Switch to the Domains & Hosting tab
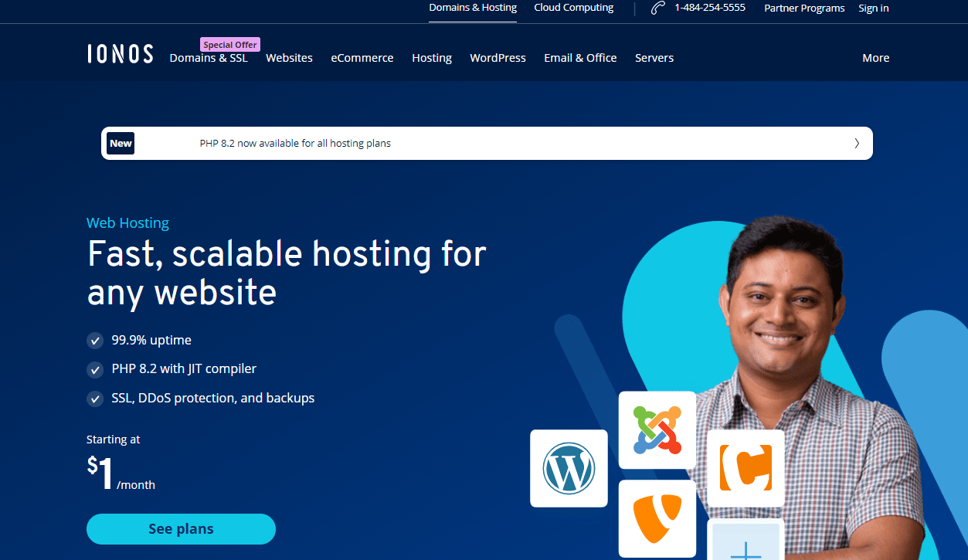The height and width of the screenshot is (560, 968). pyautogui.click(x=473, y=8)
